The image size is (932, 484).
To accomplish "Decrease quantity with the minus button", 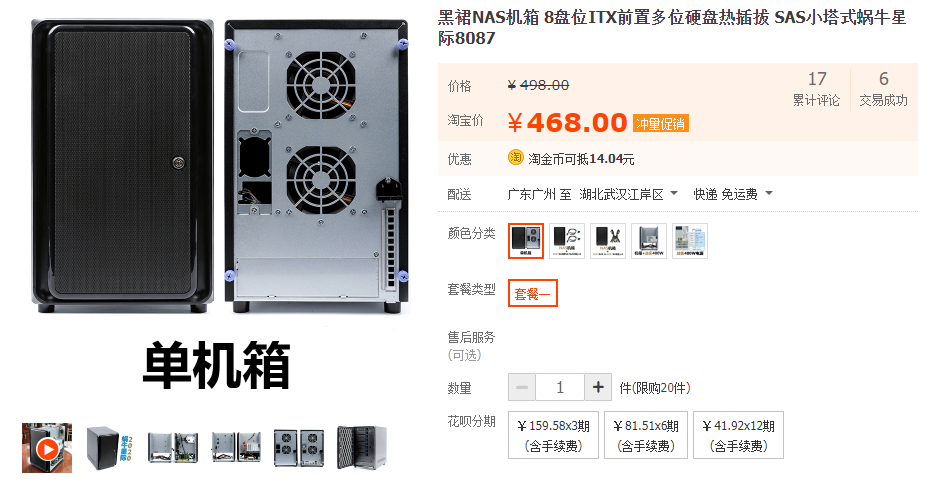I will (x=522, y=388).
